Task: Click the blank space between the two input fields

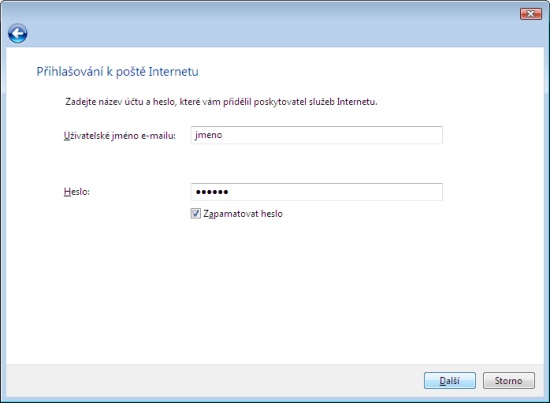Action: click(x=316, y=163)
